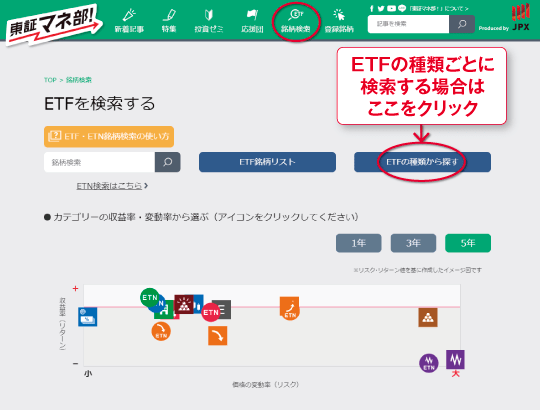Viewport: 540px width, 410px height.
Task: Focus the 銘柄検索 stock search input
Action: (100, 162)
